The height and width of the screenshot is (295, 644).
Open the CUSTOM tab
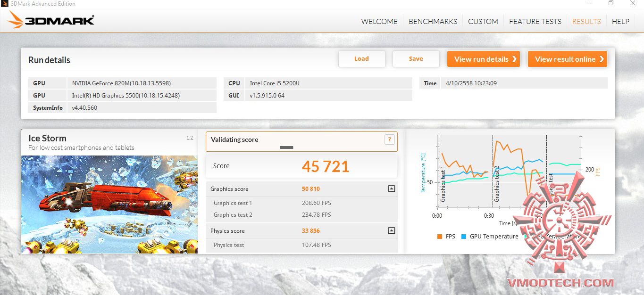[483, 21]
